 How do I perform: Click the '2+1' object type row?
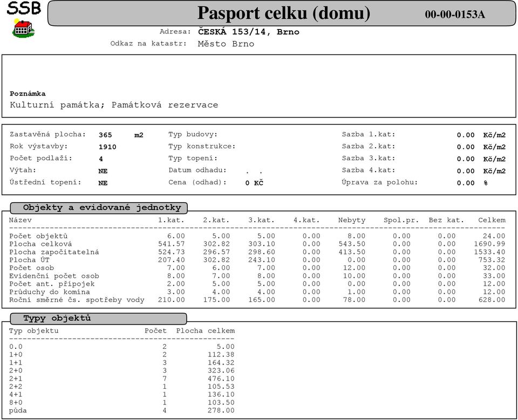coord(121,378)
